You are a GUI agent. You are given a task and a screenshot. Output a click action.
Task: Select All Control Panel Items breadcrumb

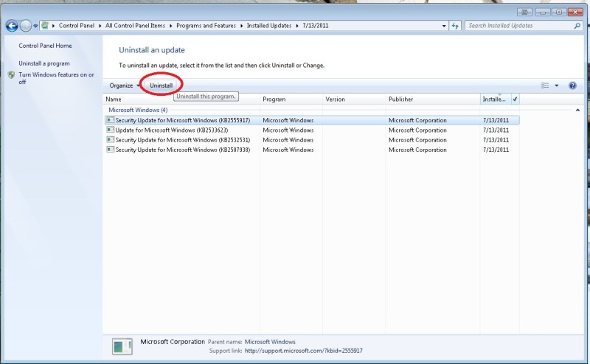[135, 26]
